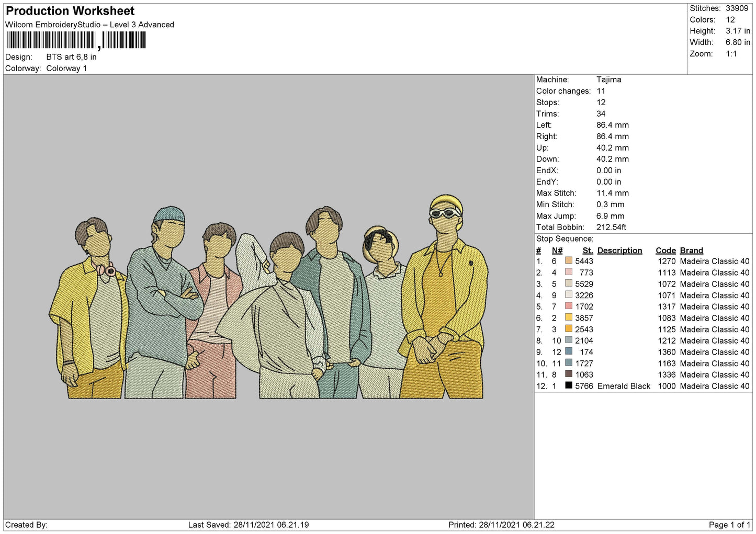
Task: Click the 'Production Worksheet' title
Action: (x=70, y=11)
